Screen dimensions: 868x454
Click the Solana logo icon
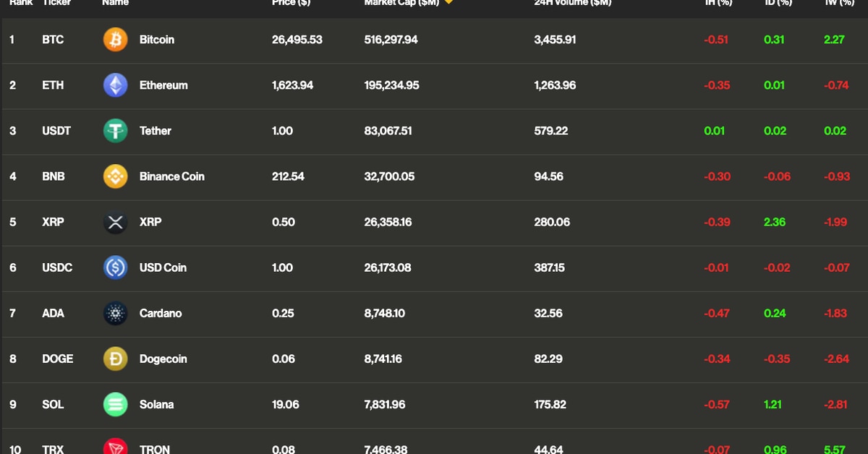(115, 404)
